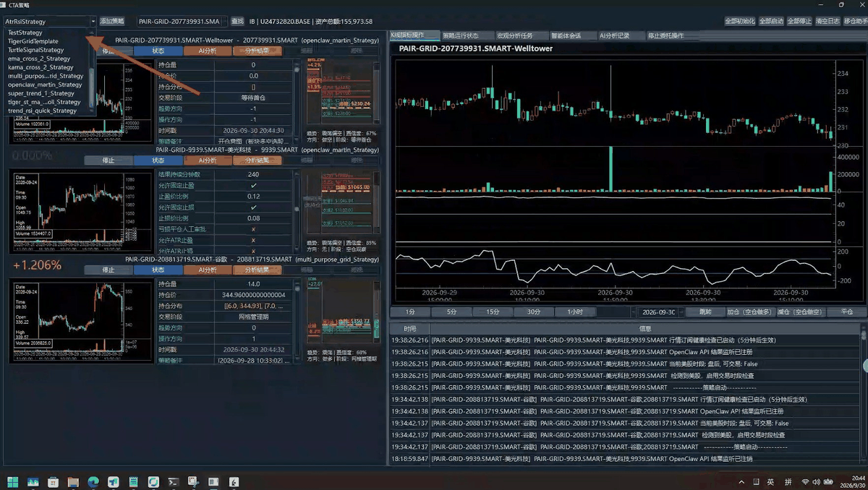Select TurtleSignalStrategy in the dropdown list
The width and height of the screenshot is (868, 490).
(35, 50)
